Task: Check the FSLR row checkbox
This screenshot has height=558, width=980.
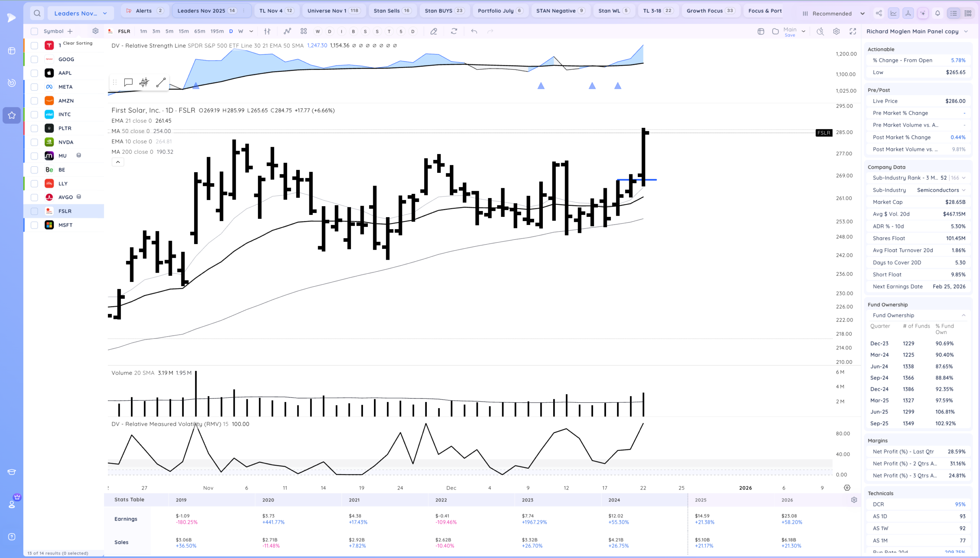Action: coord(34,211)
